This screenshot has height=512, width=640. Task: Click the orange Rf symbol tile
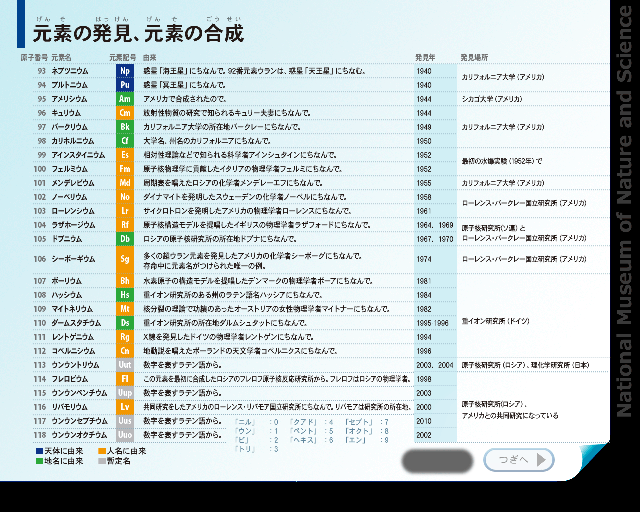pyautogui.click(x=125, y=225)
